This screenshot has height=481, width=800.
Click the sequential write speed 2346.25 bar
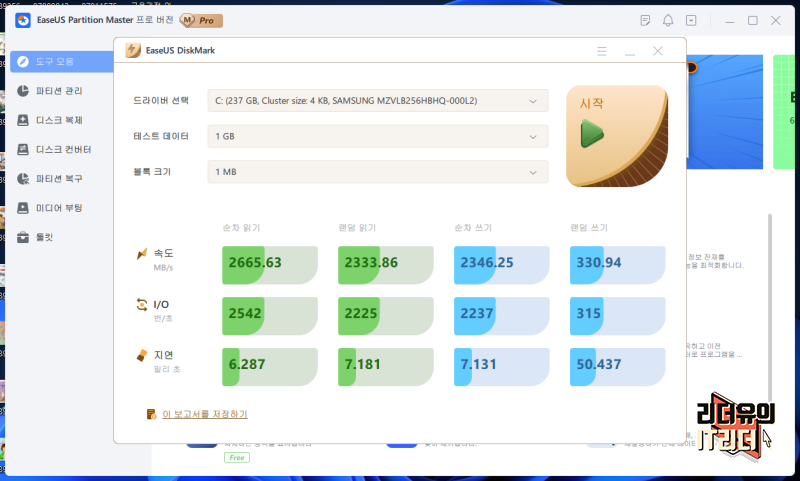(x=502, y=265)
